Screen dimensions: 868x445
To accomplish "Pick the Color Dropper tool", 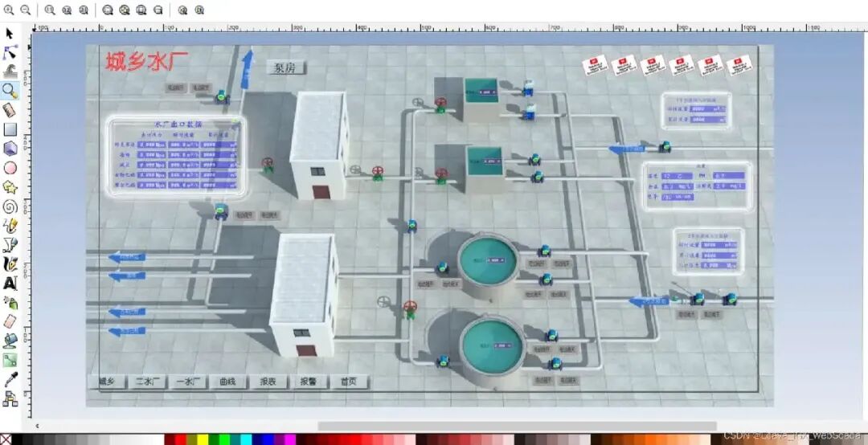I will pos(10,379).
